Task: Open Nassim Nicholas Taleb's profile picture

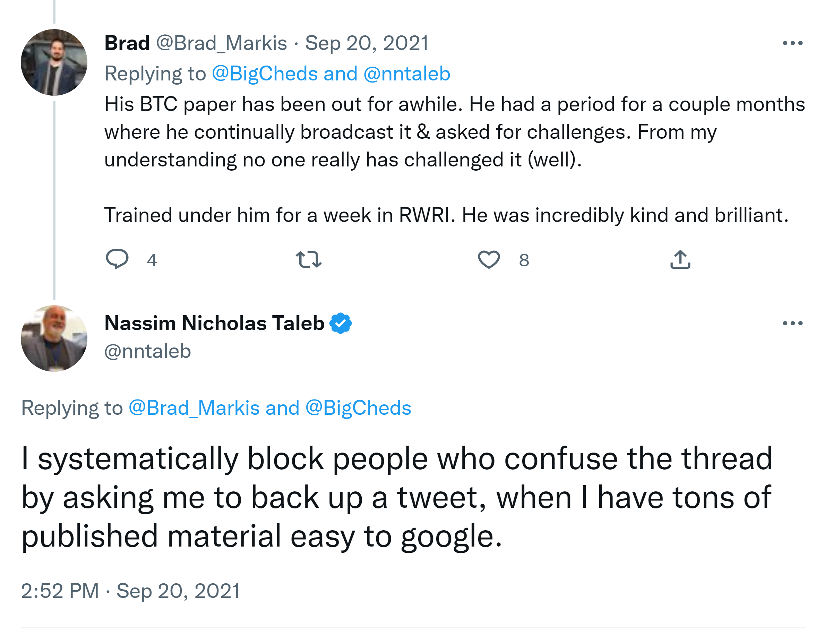Action: tap(54, 338)
